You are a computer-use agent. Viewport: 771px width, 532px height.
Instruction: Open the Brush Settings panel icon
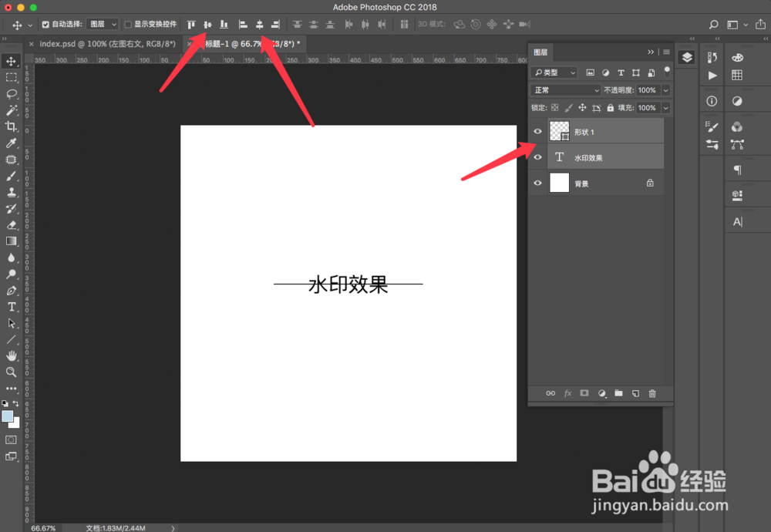(x=712, y=127)
